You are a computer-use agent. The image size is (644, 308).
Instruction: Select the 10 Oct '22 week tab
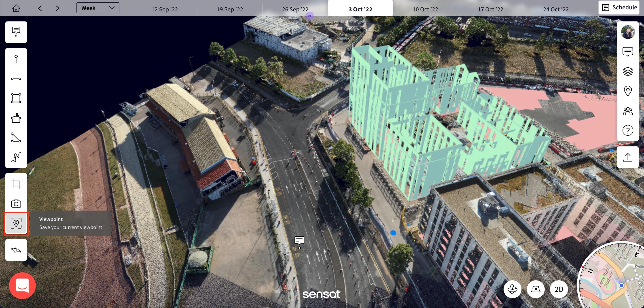coord(425,9)
